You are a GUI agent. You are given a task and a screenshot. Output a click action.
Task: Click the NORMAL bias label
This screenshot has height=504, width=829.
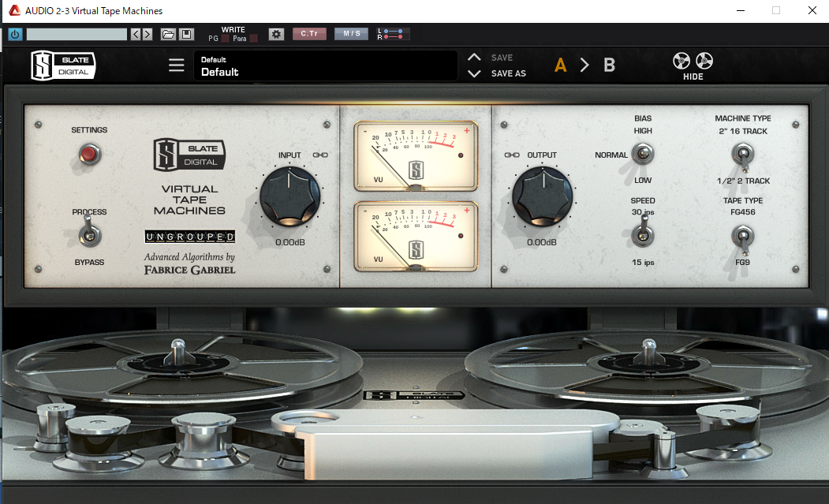coord(611,155)
